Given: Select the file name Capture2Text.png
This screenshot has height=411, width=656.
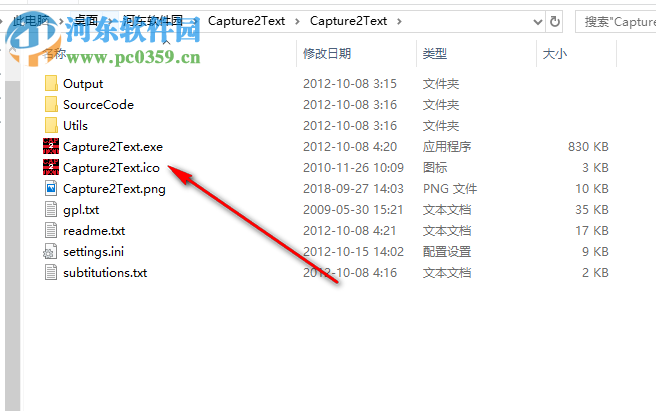Looking at the screenshot, I should (114, 189).
